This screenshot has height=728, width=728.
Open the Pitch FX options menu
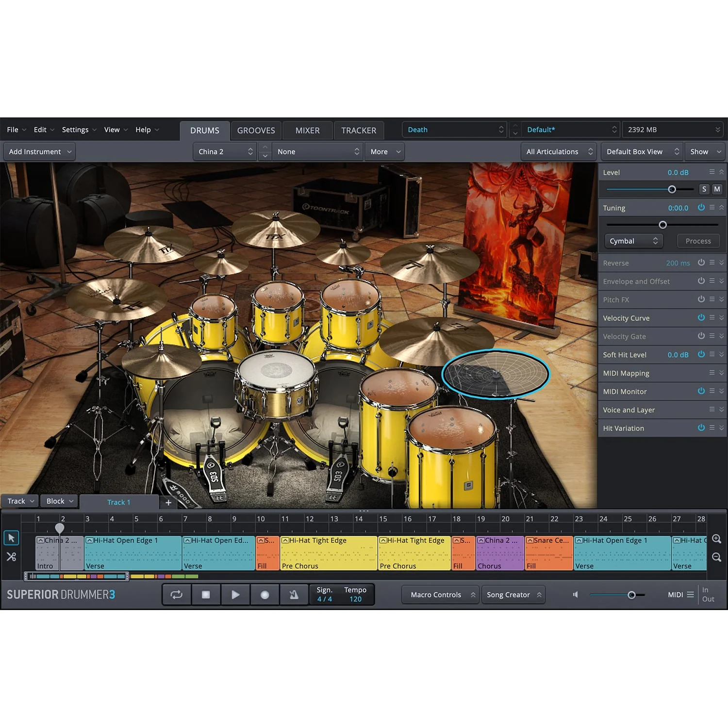[711, 299]
